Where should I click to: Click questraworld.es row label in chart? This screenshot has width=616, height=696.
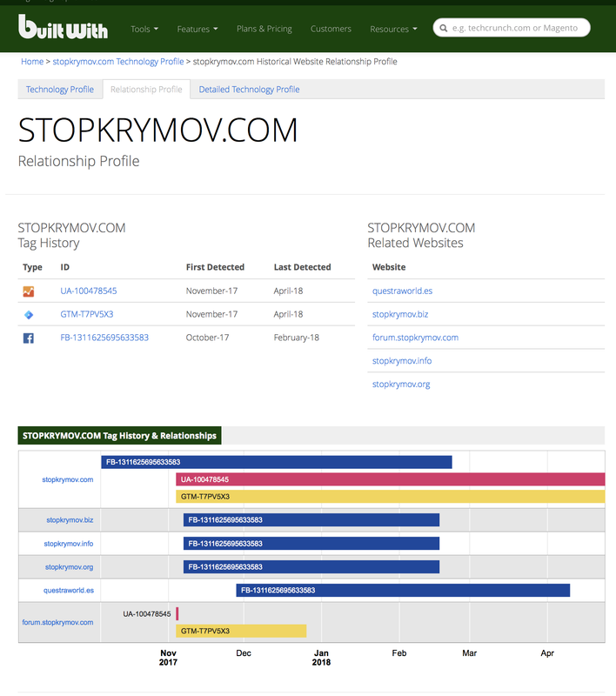click(x=69, y=591)
